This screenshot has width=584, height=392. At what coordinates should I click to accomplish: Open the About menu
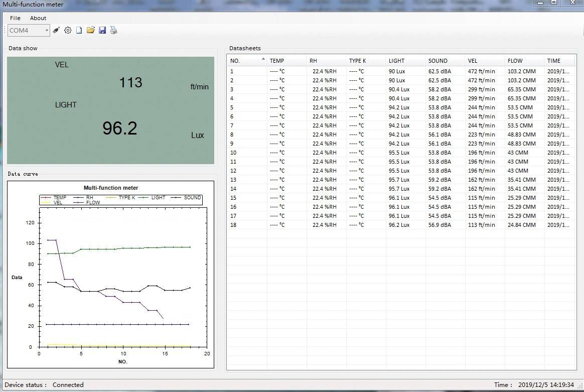(x=38, y=18)
